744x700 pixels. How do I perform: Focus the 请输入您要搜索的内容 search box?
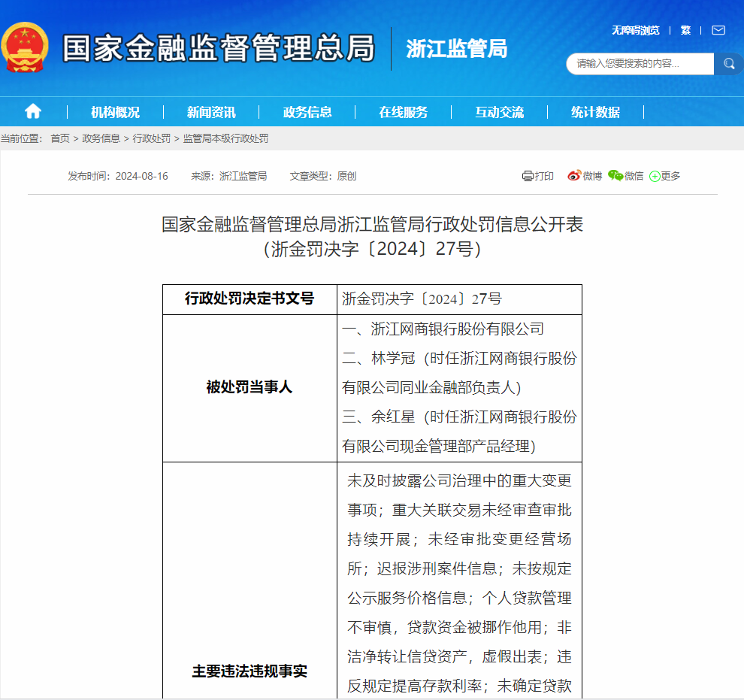tap(639, 64)
